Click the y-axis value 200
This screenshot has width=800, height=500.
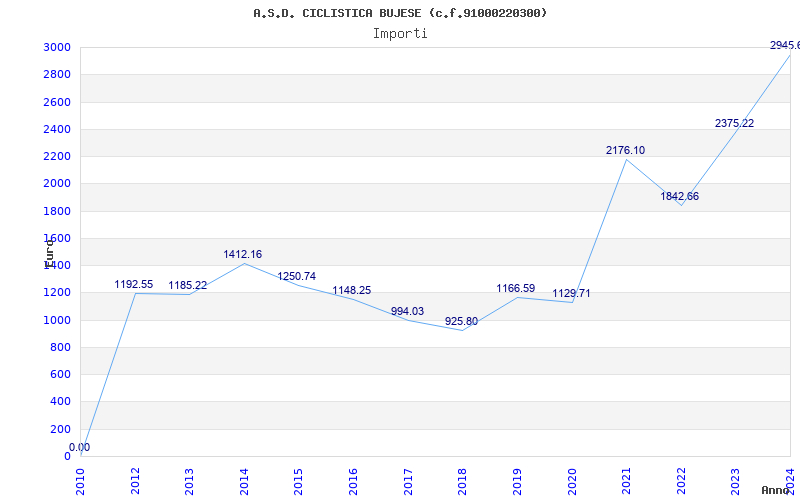pyautogui.click(x=61, y=429)
